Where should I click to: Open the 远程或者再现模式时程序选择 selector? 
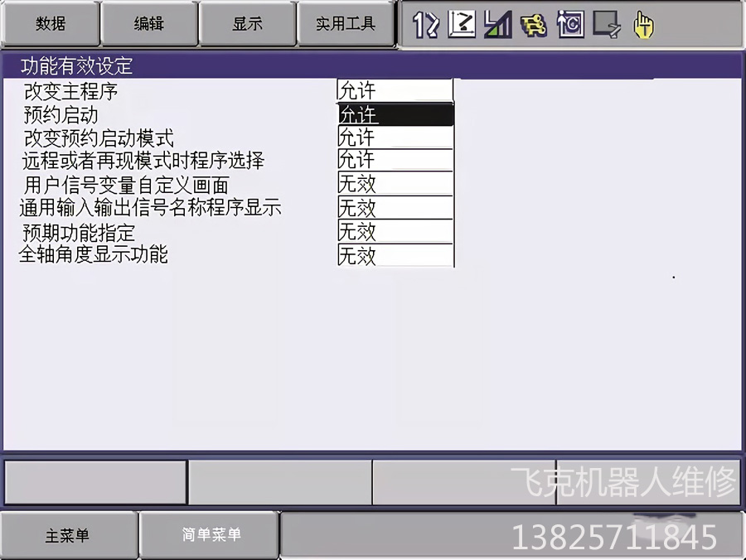[x=393, y=160]
